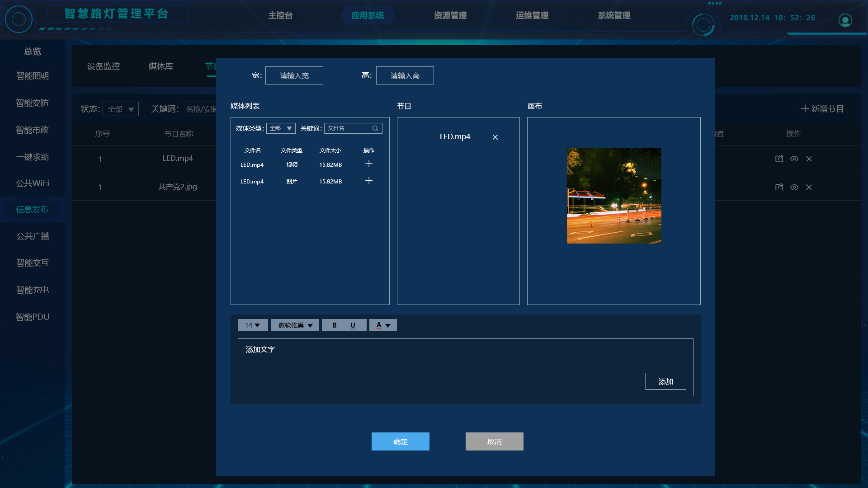Image resolution: width=868 pixels, height=488 pixels.
Task: Open the font color A picker
Action: [383, 325]
